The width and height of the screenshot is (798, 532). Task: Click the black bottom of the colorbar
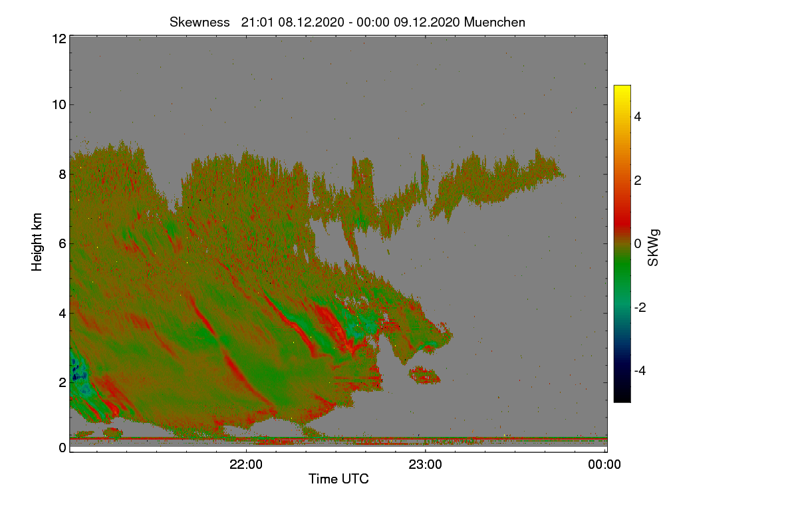coord(622,398)
